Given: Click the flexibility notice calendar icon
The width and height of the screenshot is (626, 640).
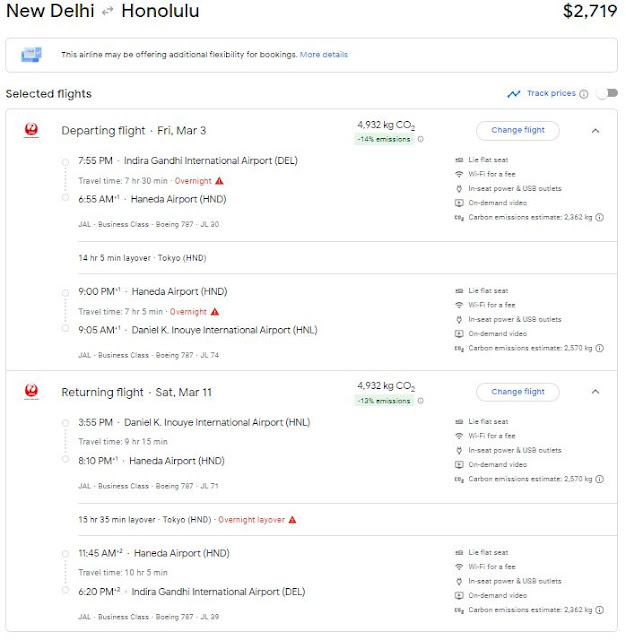Looking at the screenshot, I should click(31, 54).
